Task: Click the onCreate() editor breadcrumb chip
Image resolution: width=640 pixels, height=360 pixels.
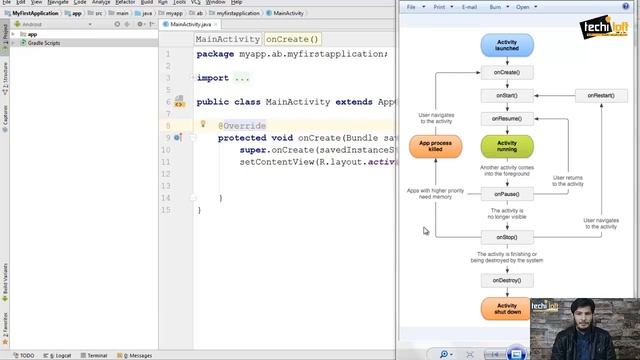Action: point(292,39)
